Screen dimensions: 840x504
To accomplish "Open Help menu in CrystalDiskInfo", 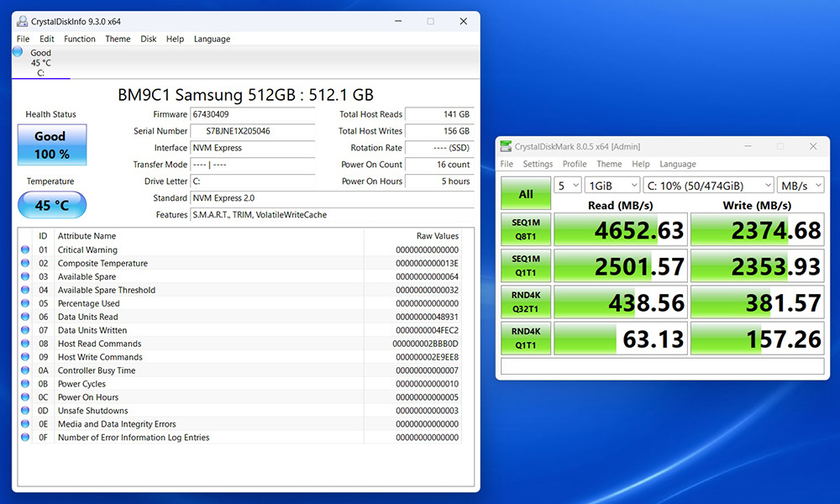I will tap(175, 39).
